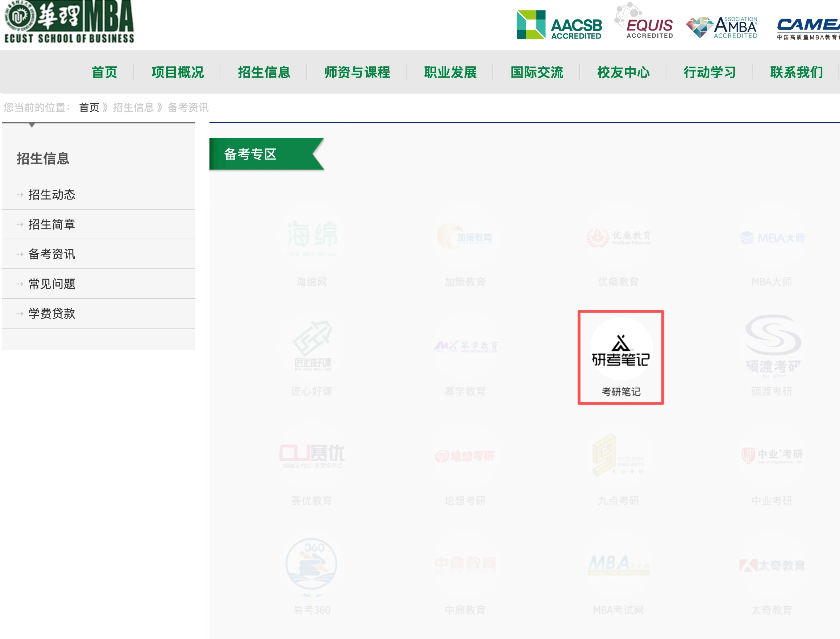Viewport: 840px width, 639px height.
Task: Click the 中业考研 text label
Action: click(x=772, y=500)
